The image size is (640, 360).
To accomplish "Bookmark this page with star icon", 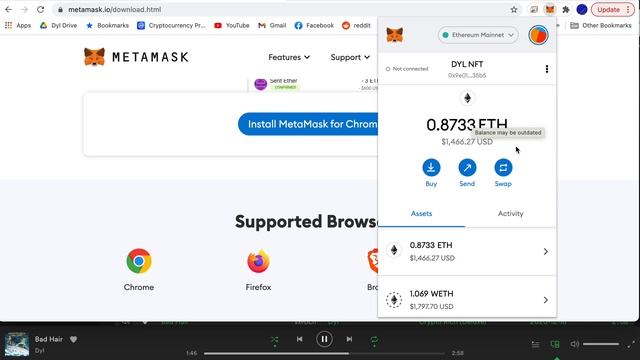I will (x=514, y=9).
